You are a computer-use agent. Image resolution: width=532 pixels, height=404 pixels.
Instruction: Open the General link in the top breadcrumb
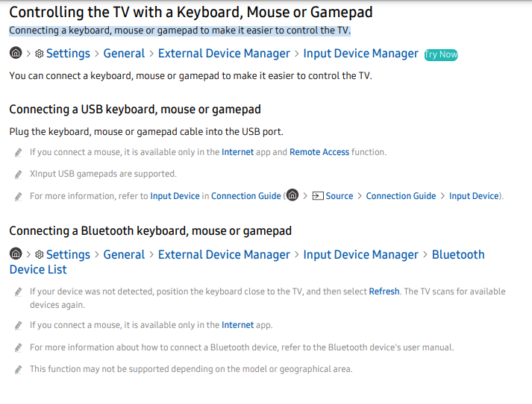[124, 54]
